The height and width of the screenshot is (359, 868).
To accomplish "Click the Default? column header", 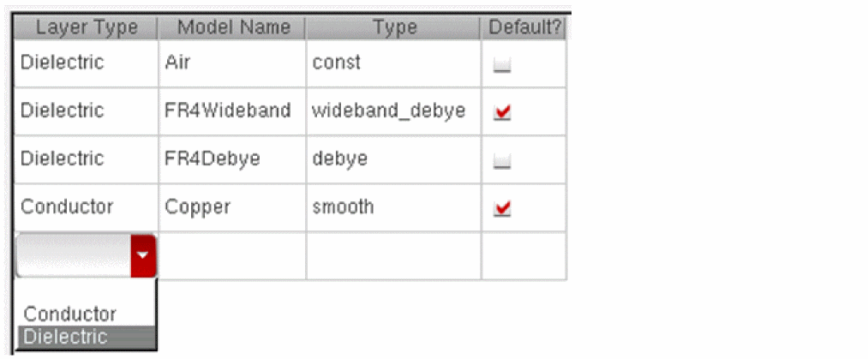I will (524, 27).
